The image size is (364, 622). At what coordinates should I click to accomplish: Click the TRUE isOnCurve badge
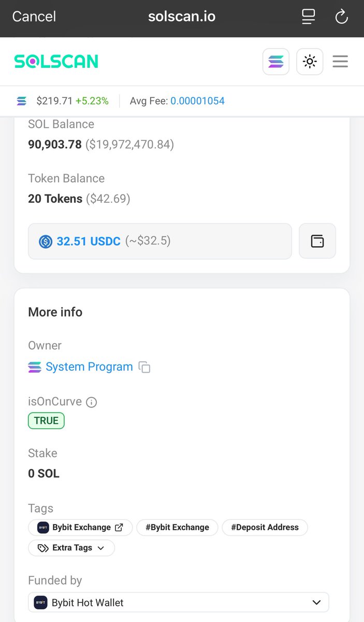pos(46,420)
